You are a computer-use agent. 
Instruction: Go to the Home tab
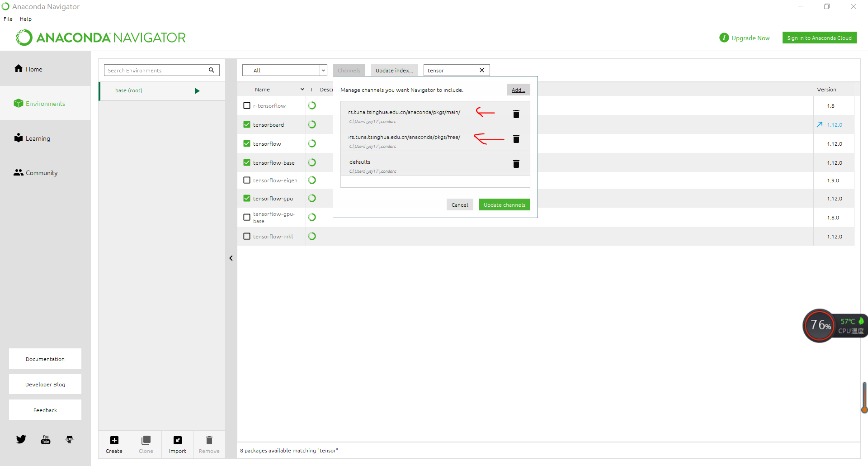click(x=45, y=69)
